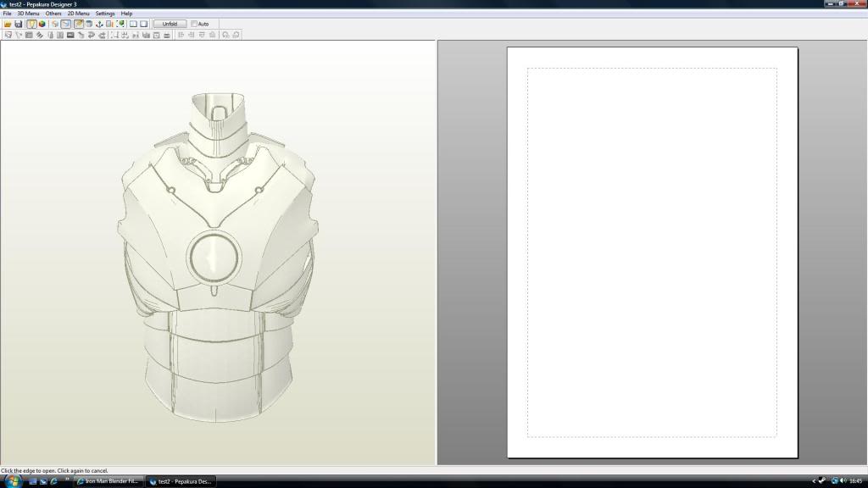Click the left rotate arrow icon at row end
Screen dimensions: 868x488
pyautogui.click(x=225, y=35)
